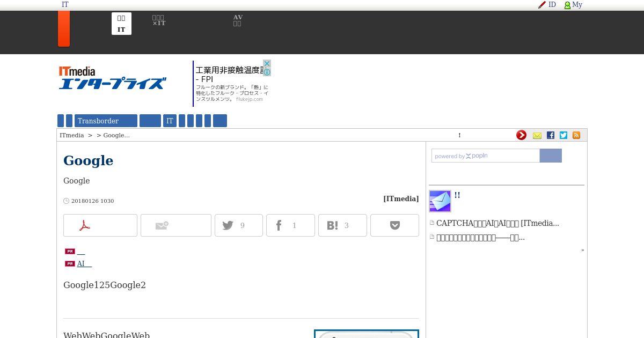Click the pencil ID icon in top bar
Image resolution: width=644 pixels, height=338 pixels.
542,5
